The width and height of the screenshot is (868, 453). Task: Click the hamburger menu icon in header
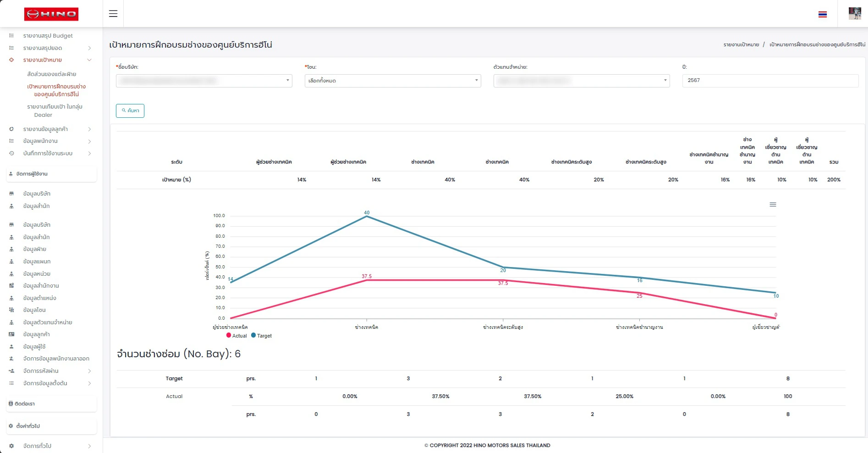[x=113, y=14]
